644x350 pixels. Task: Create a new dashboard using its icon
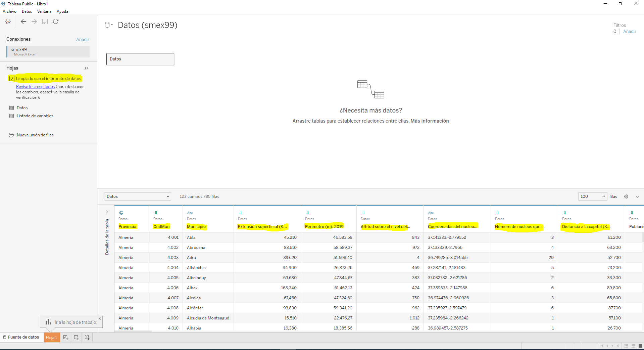(x=76, y=337)
